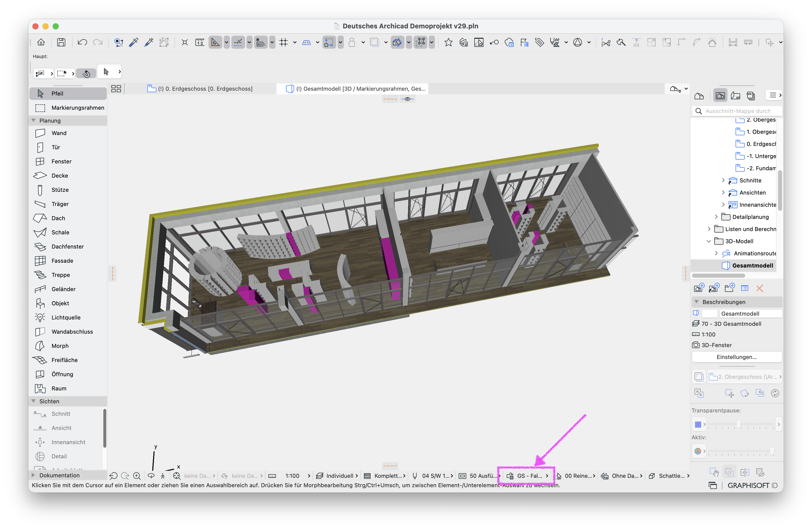The image size is (812, 530).
Task: Select 1. Obergeschoss view in navigator
Action: coord(755,132)
